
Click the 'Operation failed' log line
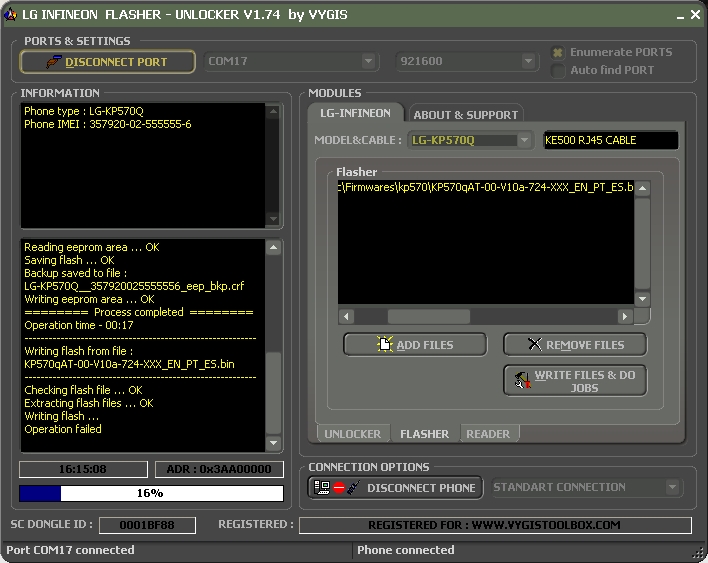pos(63,429)
